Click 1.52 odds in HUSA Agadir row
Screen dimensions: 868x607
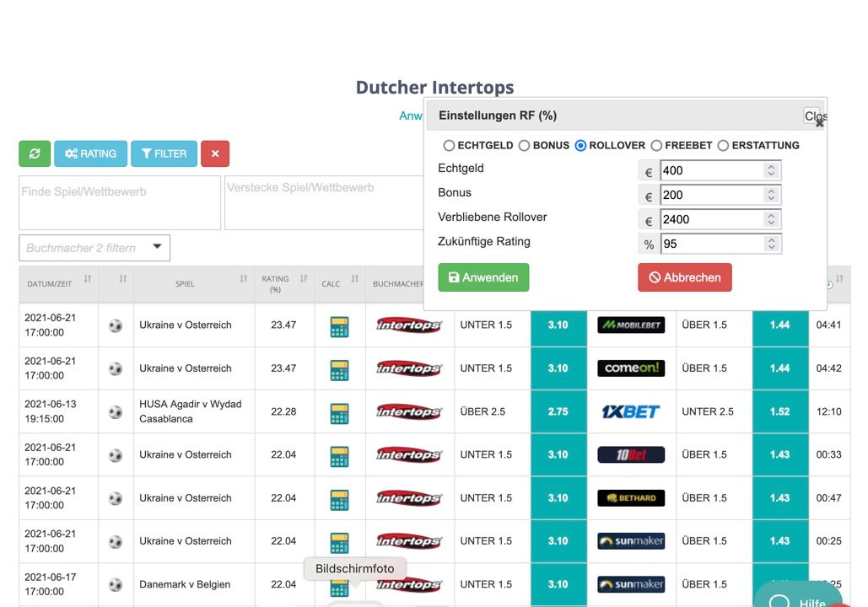click(x=780, y=411)
